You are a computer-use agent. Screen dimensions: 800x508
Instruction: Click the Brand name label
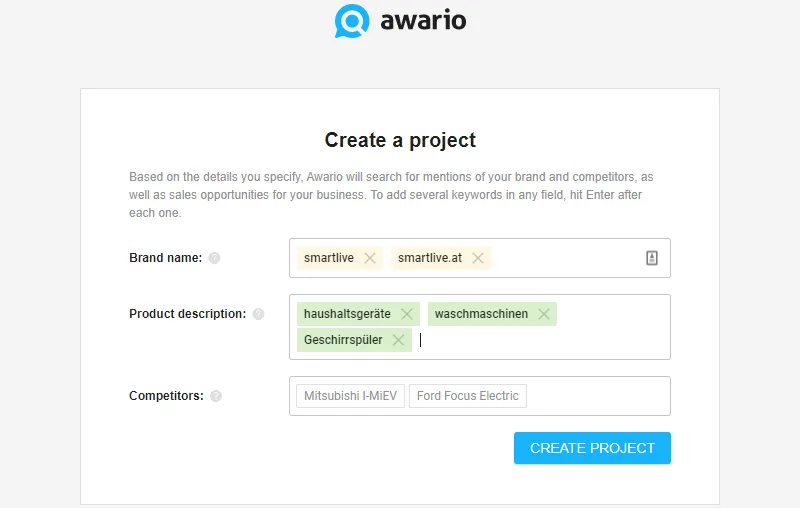click(165, 258)
